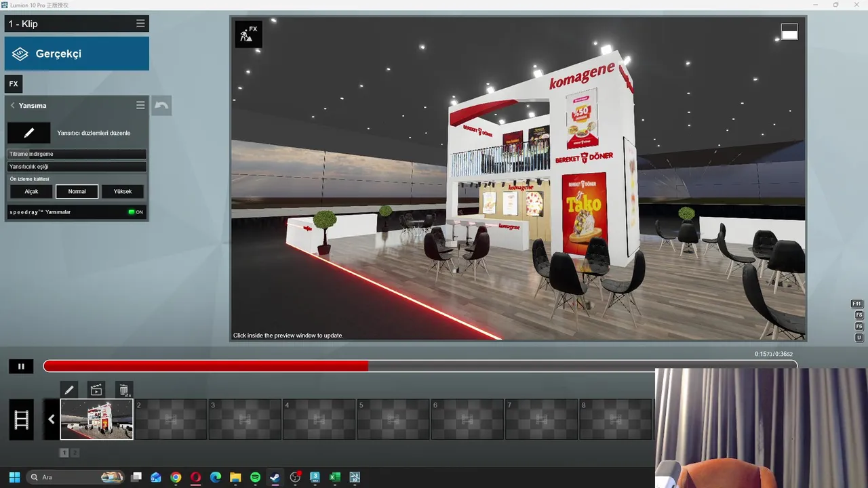Open the 1 - Klip hamburger menu
This screenshot has width=868, height=488.
point(140,24)
